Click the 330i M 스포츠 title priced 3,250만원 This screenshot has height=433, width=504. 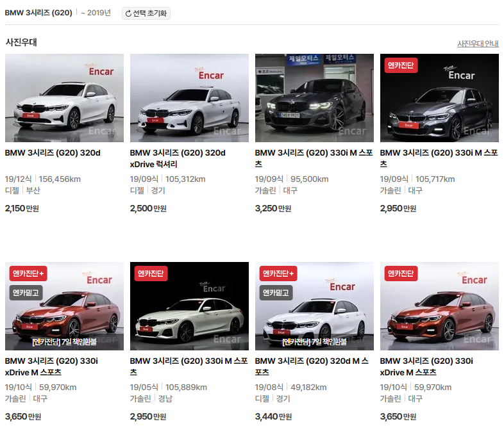314,159
